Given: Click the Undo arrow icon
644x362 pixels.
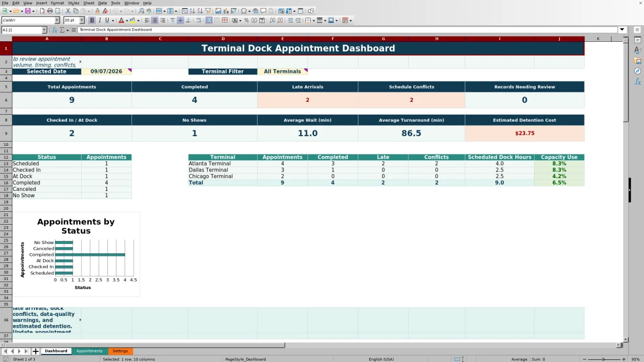Looking at the screenshot, I should pyautogui.click(x=114, y=11).
